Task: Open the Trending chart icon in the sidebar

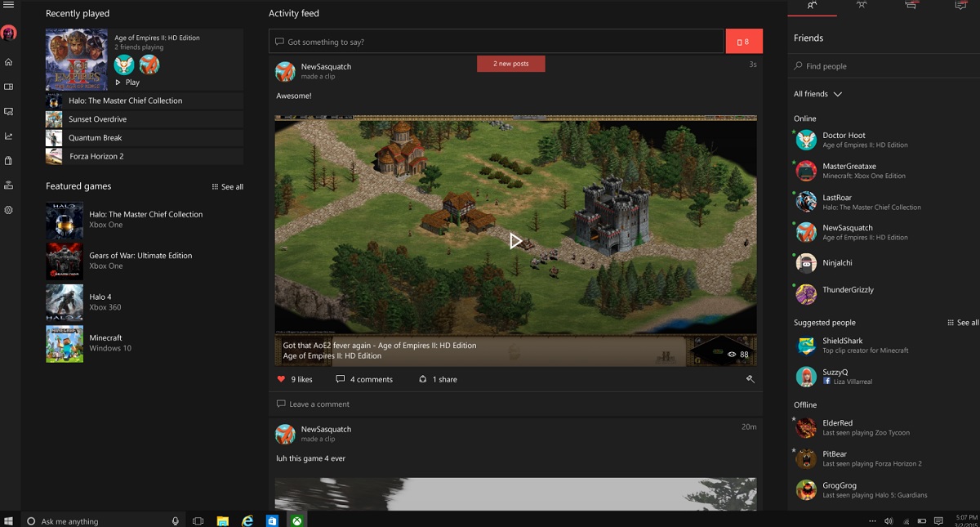Action: [8, 136]
